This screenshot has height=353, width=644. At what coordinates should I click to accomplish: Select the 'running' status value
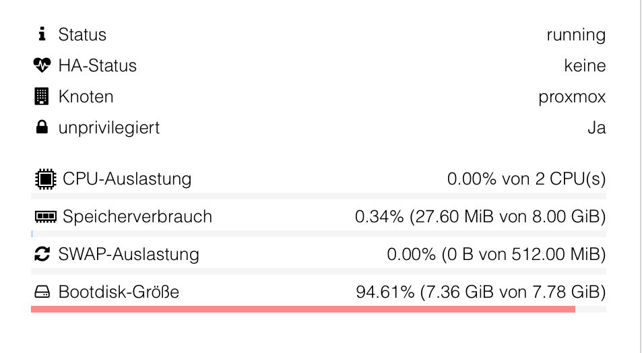(x=576, y=35)
